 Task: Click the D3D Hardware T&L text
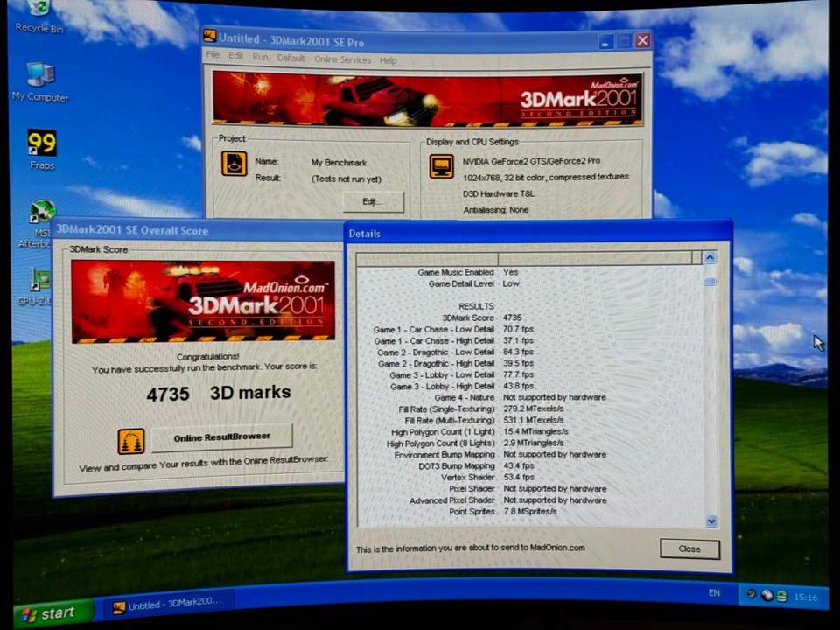[499, 193]
